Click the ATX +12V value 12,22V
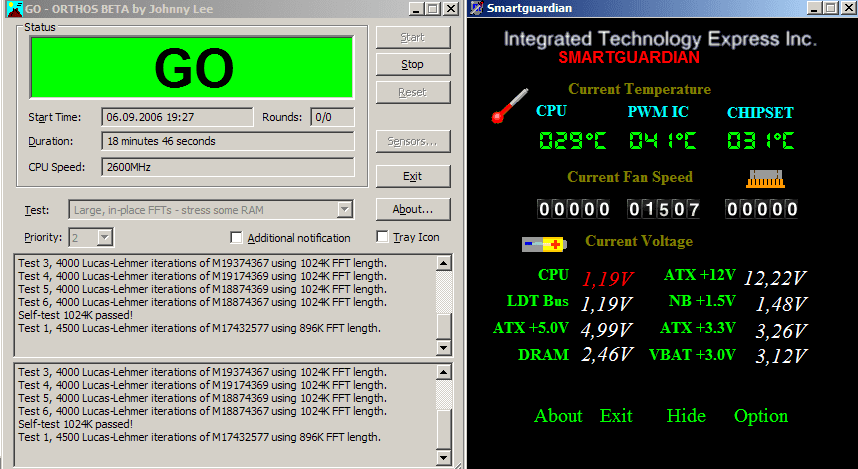The height and width of the screenshot is (469, 858). point(774,279)
